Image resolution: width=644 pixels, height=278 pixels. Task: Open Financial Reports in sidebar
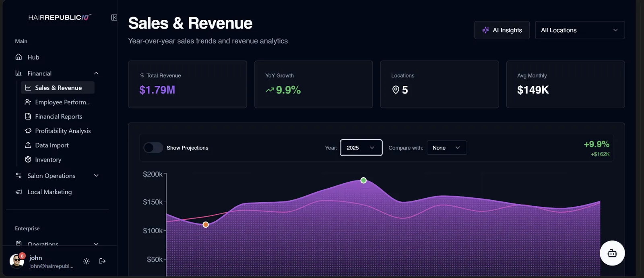point(58,116)
